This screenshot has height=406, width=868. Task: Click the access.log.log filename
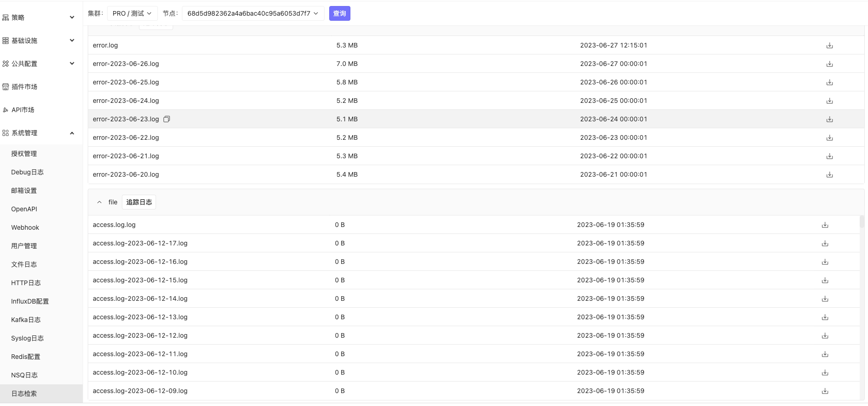114,225
